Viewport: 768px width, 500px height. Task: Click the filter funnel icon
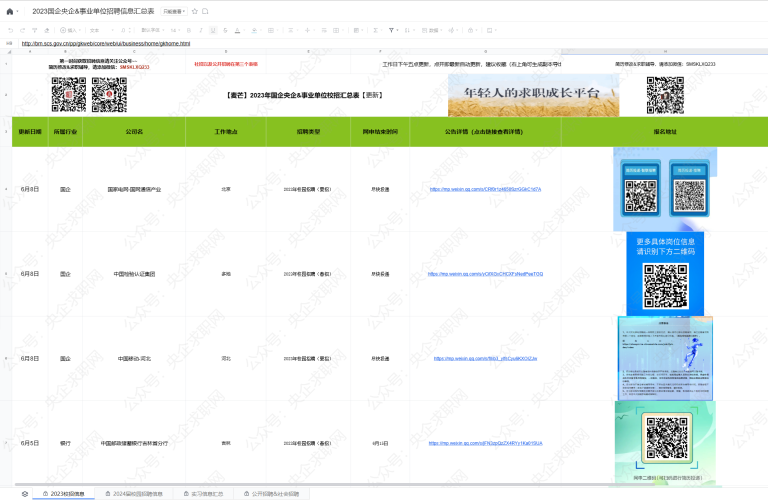(391, 30)
